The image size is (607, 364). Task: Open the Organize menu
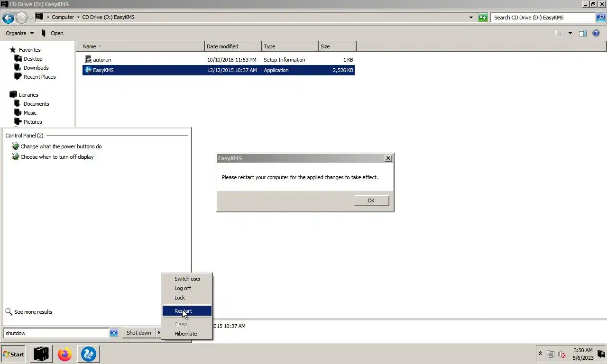pos(19,33)
